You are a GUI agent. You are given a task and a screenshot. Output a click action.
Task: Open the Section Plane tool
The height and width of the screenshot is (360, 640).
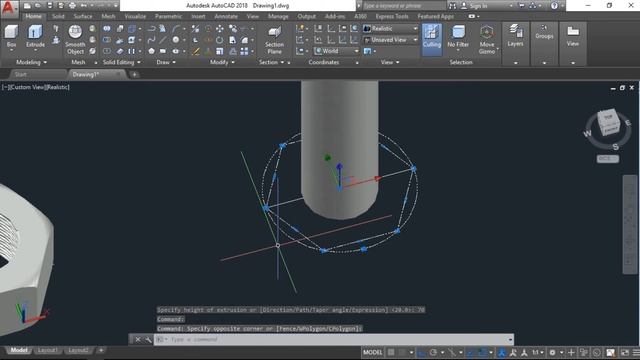click(274, 40)
